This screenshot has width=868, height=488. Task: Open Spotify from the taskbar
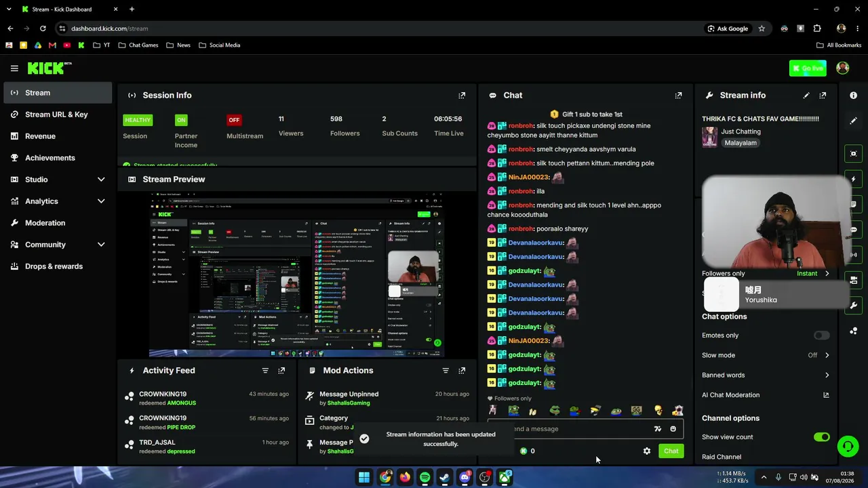pyautogui.click(x=425, y=478)
